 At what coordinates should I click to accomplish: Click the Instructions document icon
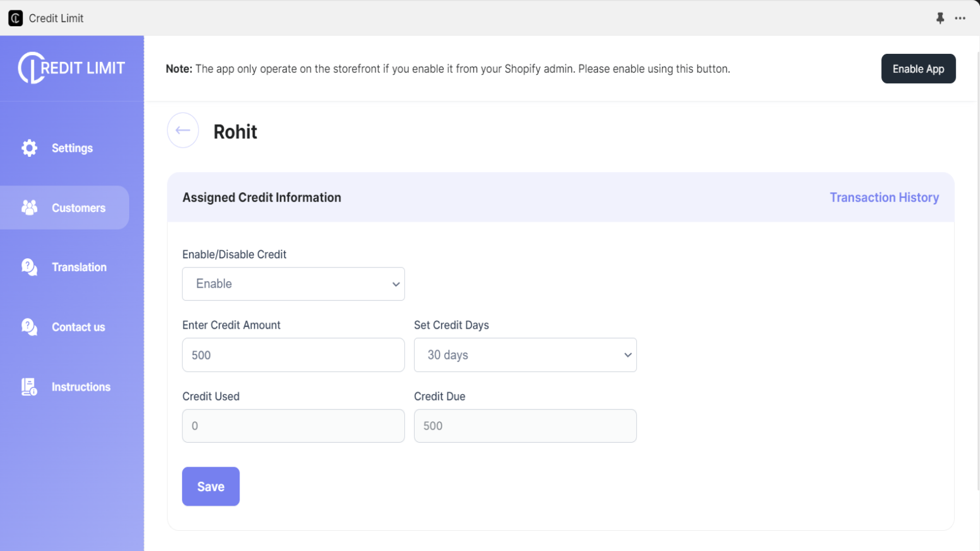point(29,387)
